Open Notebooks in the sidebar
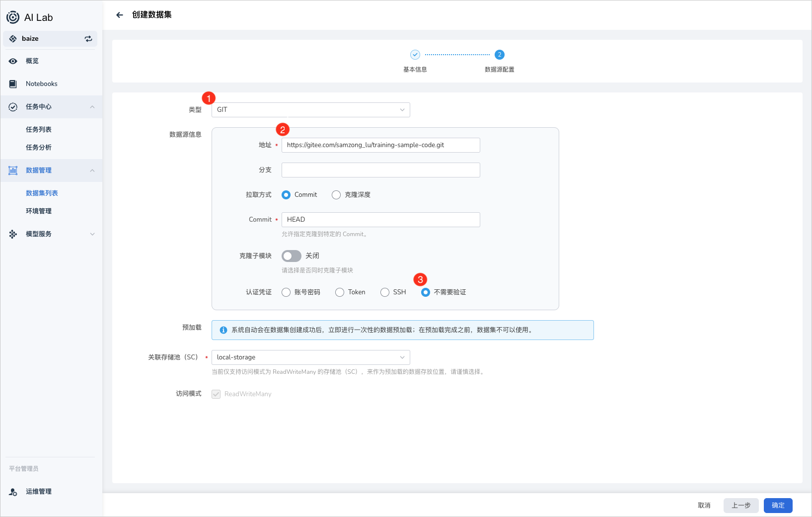The height and width of the screenshot is (517, 812). coord(51,84)
